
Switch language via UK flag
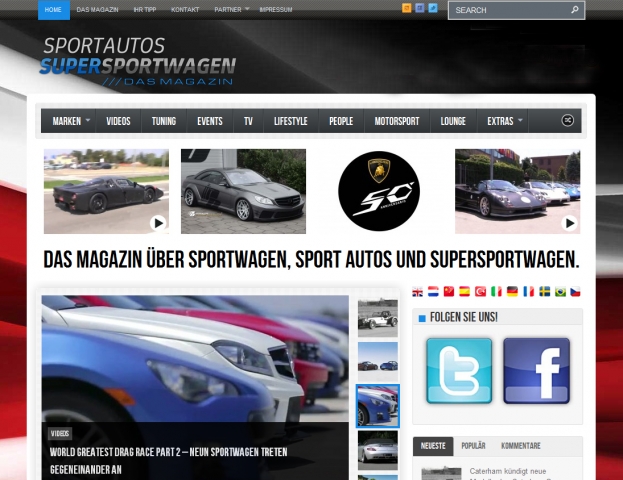pos(418,292)
